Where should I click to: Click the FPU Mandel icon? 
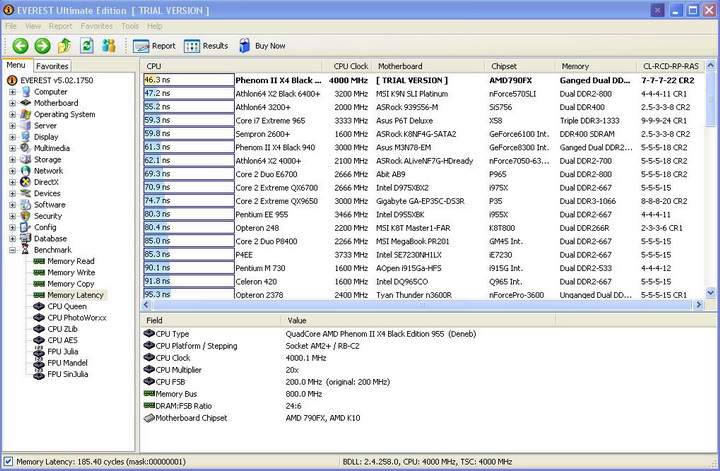coord(39,363)
